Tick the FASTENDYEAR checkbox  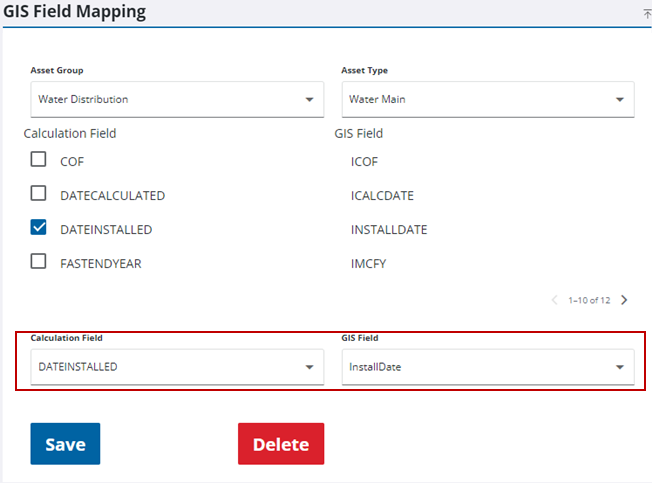pyautogui.click(x=39, y=262)
